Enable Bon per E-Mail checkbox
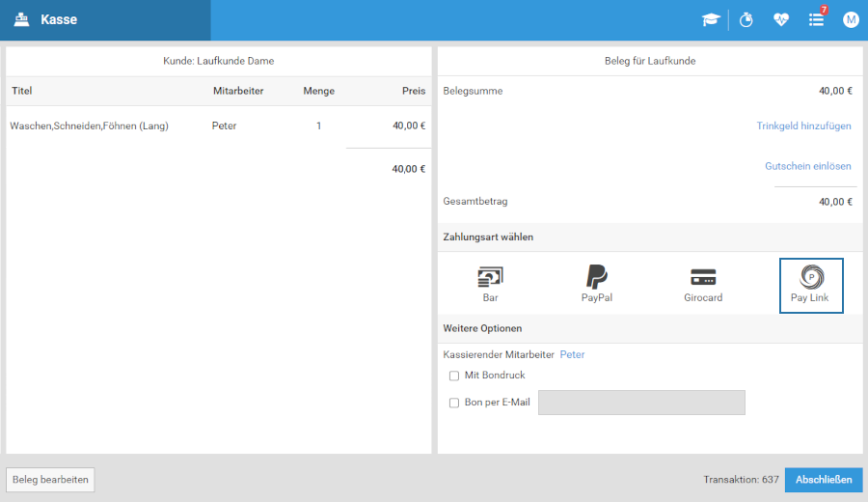The height and width of the screenshot is (502, 868). pyautogui.click(x=454, y=403)
